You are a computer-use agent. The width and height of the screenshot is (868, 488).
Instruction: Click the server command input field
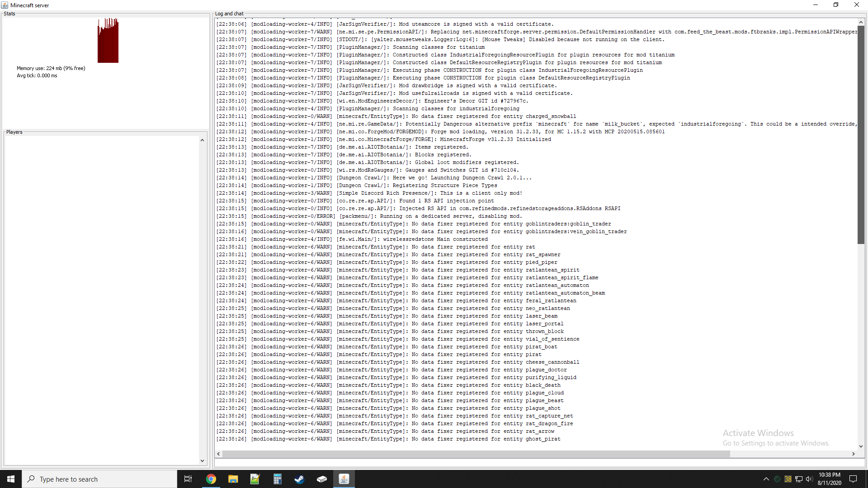pyautogui.click(x=540, y=463)
